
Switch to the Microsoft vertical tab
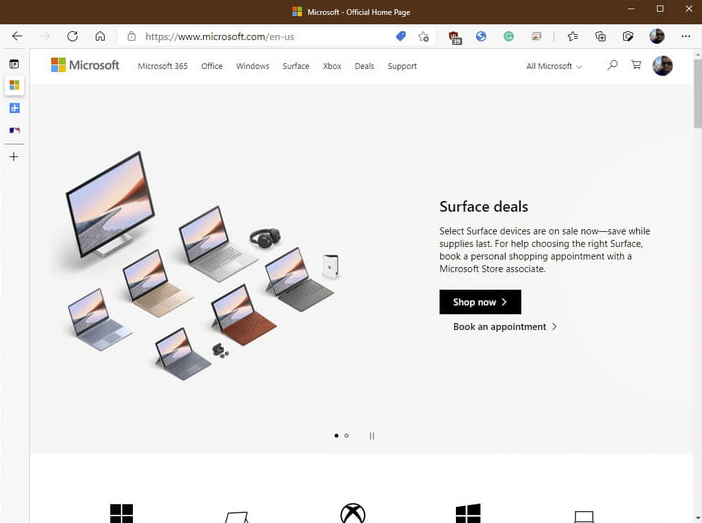pyautogui.click(x=14, y=85)
